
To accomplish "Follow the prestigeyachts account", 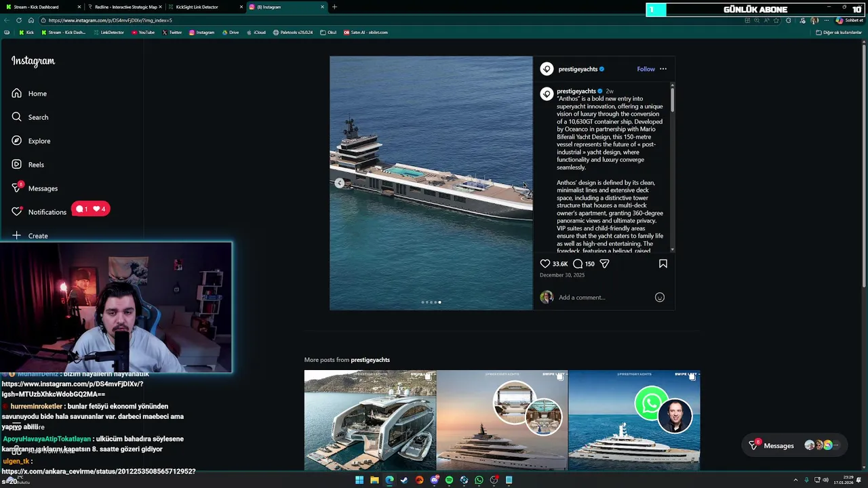I will [x=646, y=69].
